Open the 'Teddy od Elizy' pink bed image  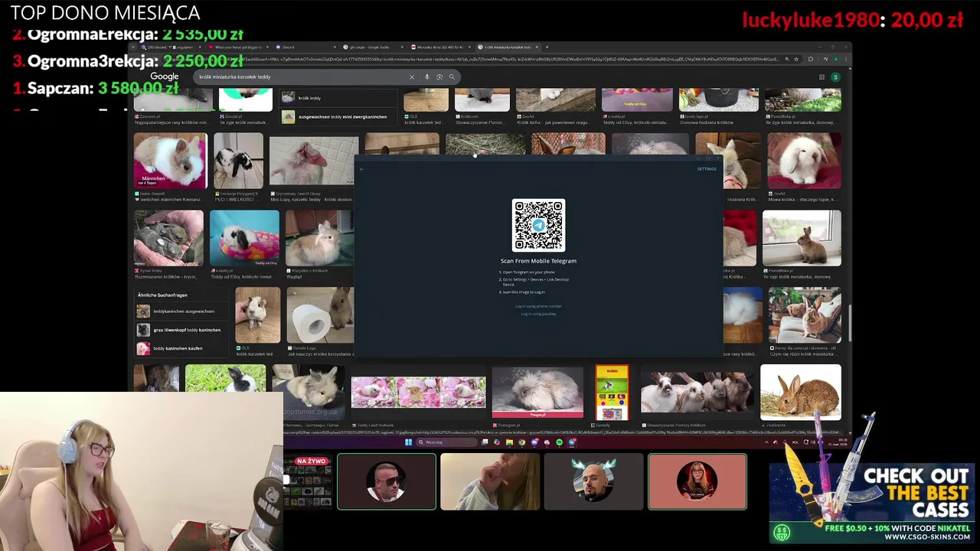[x=244, y=238]
